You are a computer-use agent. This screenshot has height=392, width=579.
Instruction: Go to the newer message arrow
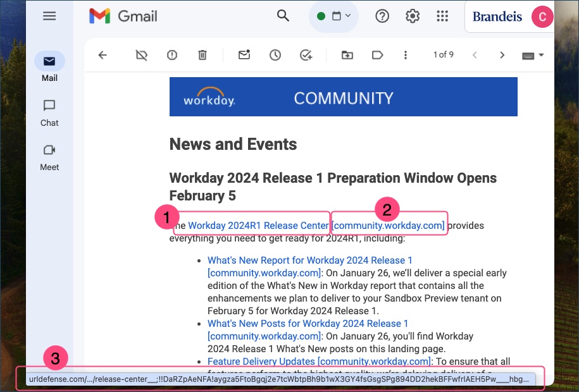point(475,55)
